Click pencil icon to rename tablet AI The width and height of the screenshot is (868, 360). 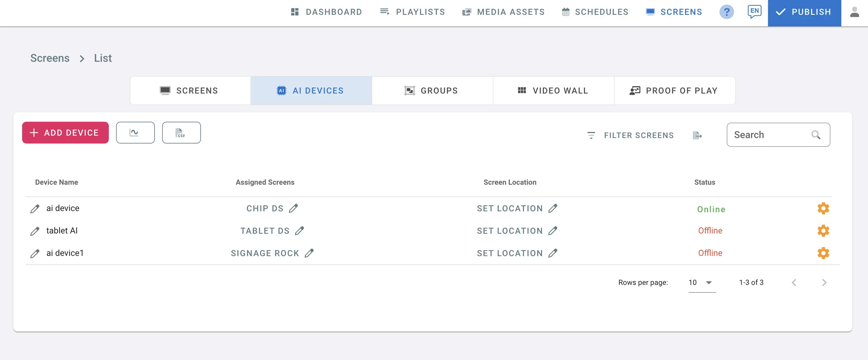click(x=35, y=231)
